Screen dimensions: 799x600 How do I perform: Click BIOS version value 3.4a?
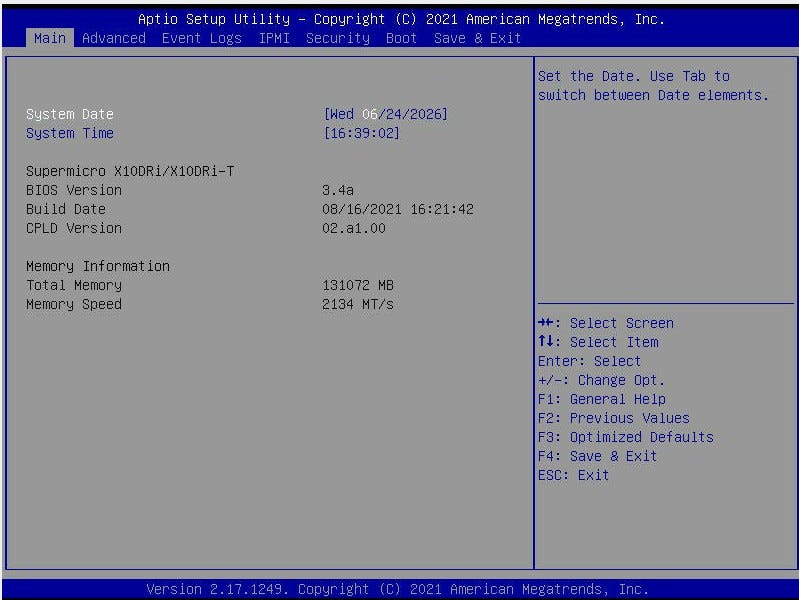pyautogui.click(x=338, y=190)
